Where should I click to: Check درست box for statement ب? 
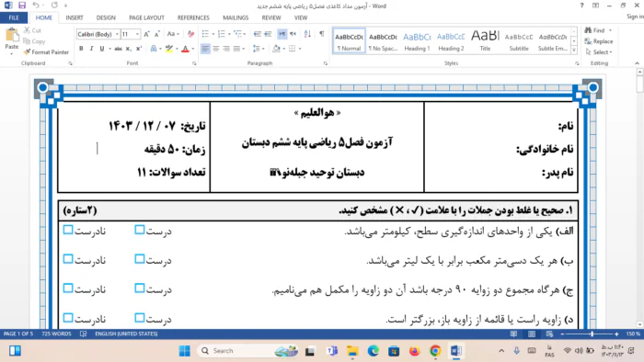[140, 259]
